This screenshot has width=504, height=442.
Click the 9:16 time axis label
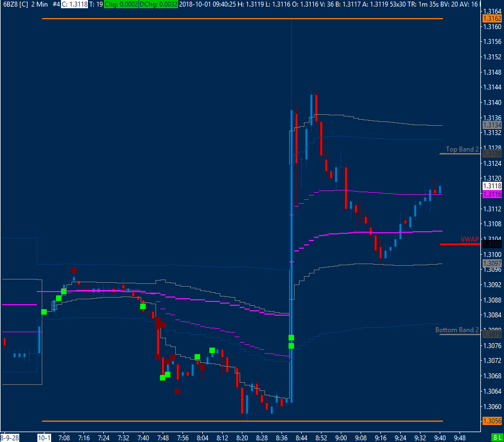(x=380, y=438)
